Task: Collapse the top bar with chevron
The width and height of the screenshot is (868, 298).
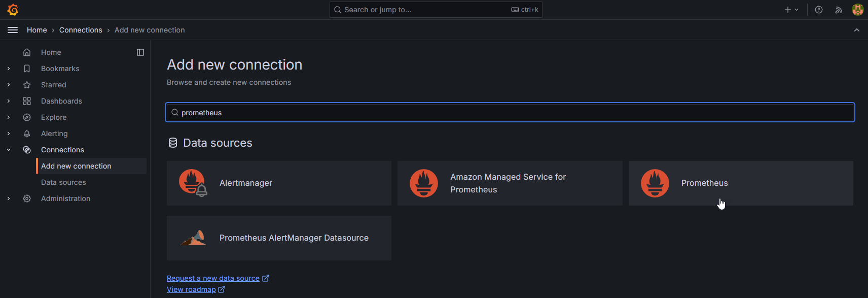Action: pyautogui.click(x=857, y=30)
